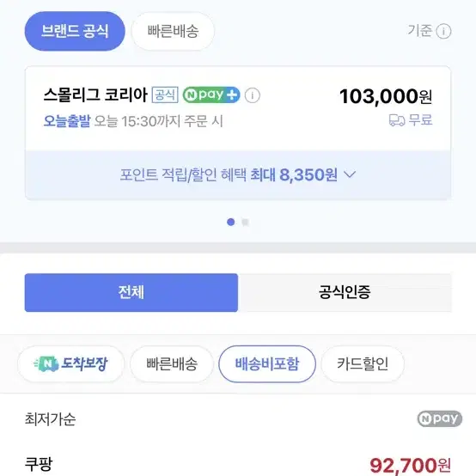Screen dimensions: 476x476
Task: Expand 포인트 적립/할인 혜택 chevron
Action: click(x=350, y=174)
